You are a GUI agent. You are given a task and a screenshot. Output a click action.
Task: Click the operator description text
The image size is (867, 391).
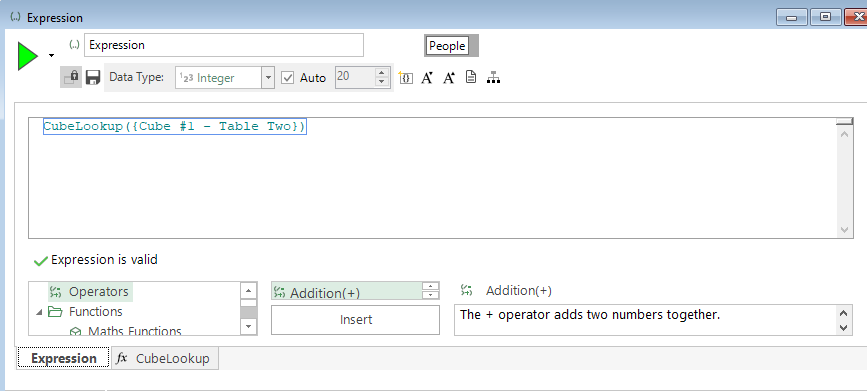590,315
